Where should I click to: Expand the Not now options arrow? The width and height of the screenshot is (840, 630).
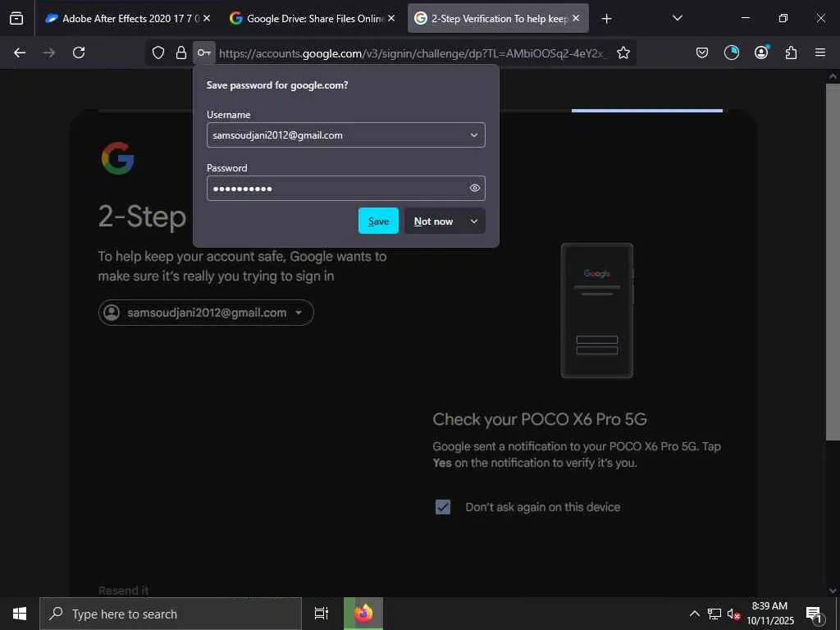[474, 221]
